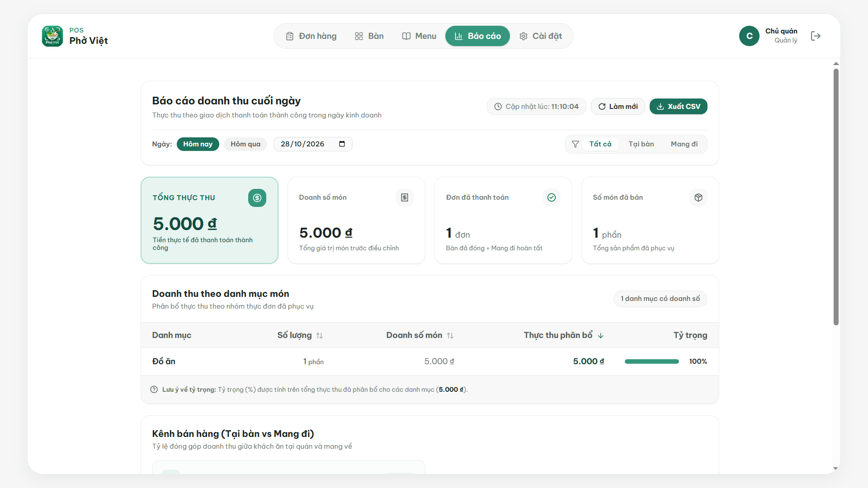Click the receipt icon in Doanh số món card
Image resolution: width=868 pixels, height=488 pixels.
(x=405, y=197)
